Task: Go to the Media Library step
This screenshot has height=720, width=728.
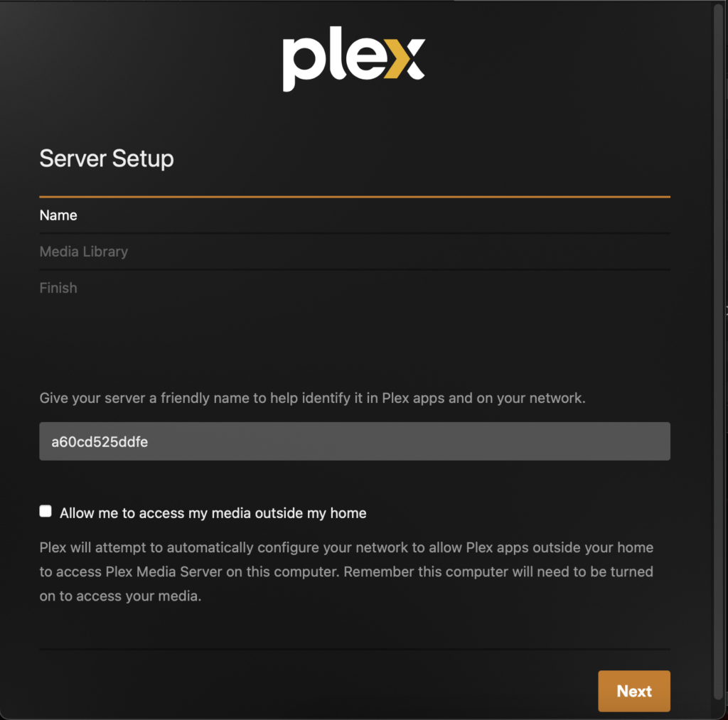Action: pos(84,252)
